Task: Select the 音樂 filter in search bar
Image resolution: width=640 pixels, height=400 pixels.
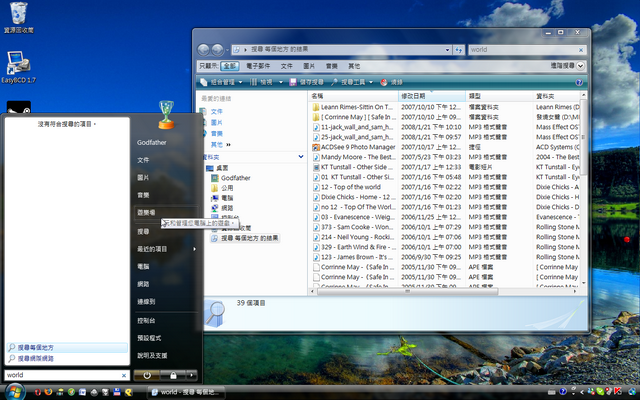Action: (331, 66)
